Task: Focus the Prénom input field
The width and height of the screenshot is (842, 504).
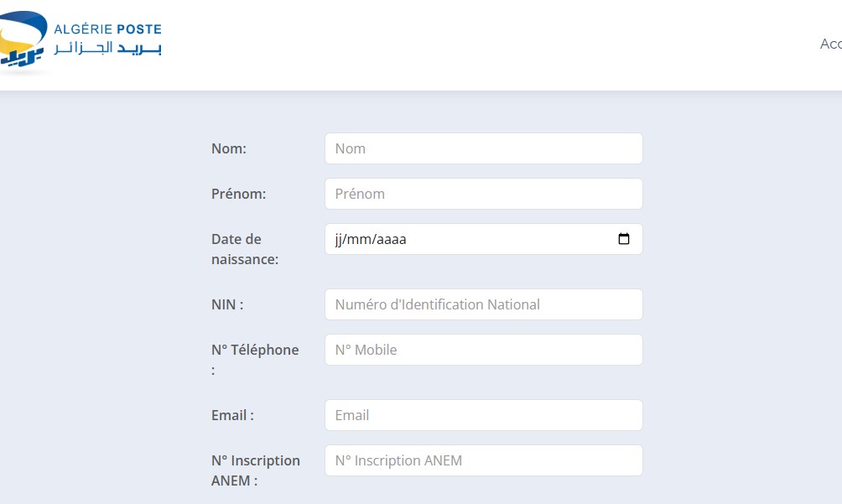Action: [483, 194]
